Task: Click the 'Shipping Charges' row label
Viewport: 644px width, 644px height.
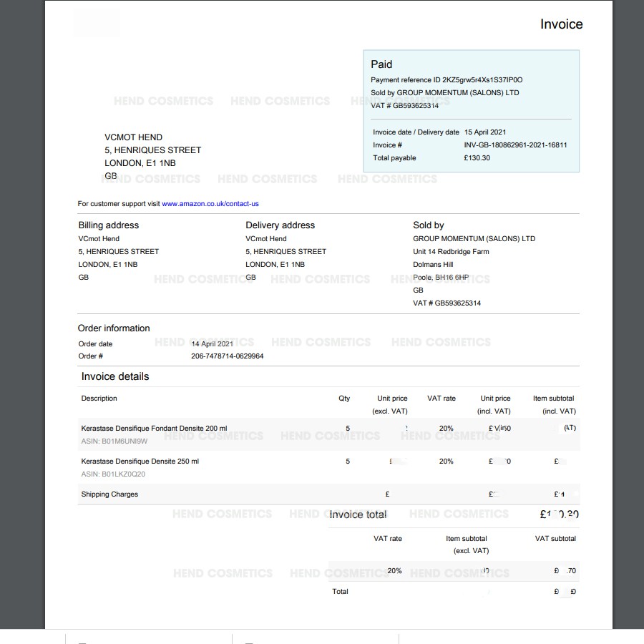Action: (109, 494)
